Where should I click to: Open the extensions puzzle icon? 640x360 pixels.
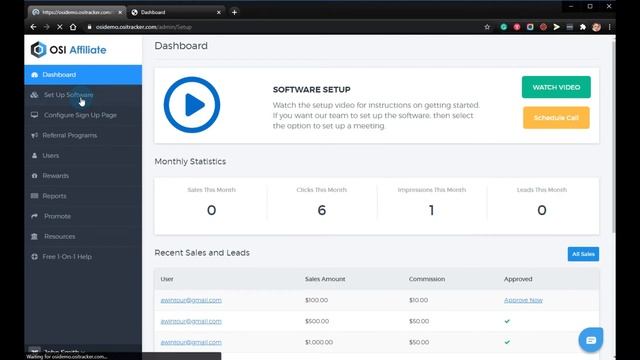point(583,27)
